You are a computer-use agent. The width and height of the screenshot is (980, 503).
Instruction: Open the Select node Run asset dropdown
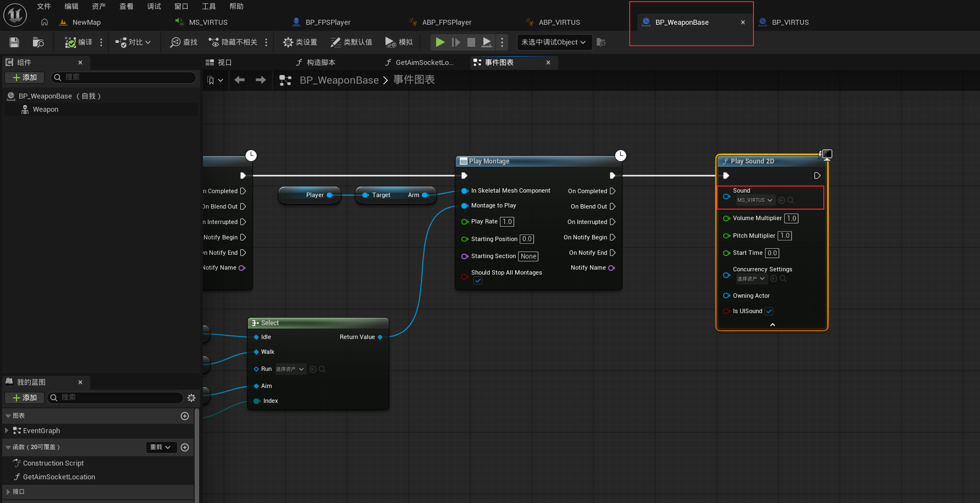coord(290,369)
